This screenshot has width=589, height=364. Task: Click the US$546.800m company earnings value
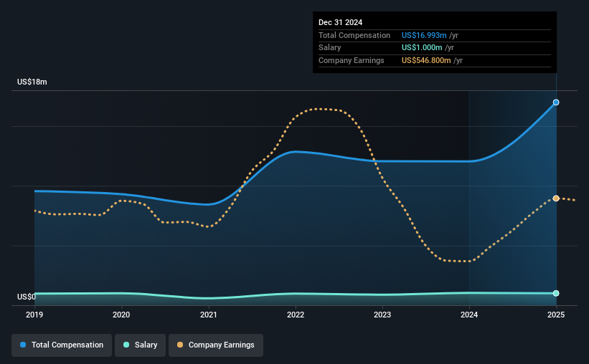pyautogui.click(x=426, y=60)
